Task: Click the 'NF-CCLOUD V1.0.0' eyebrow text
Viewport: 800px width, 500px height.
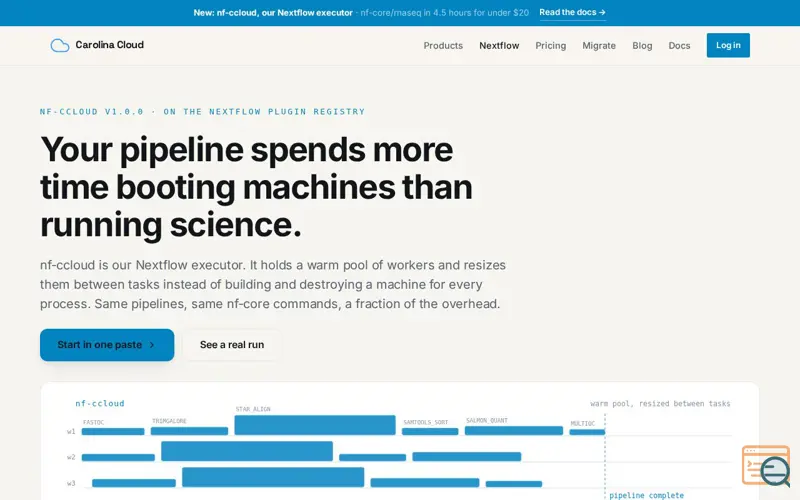Action: coord(92,111)
